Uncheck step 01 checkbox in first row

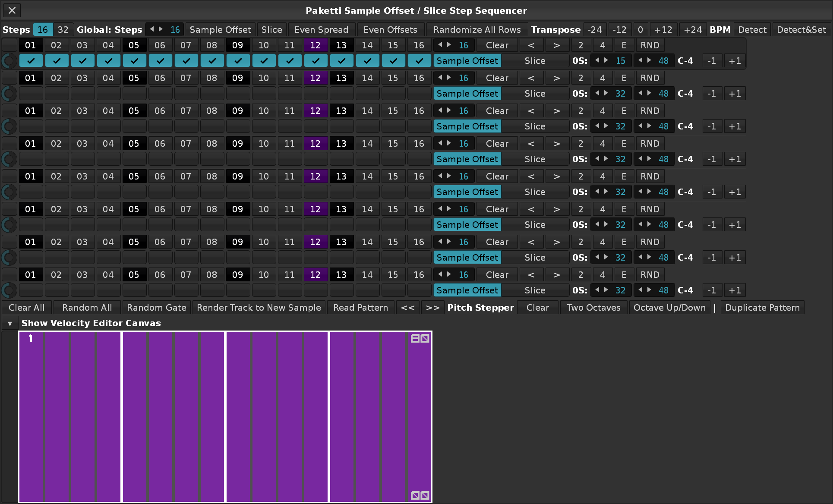(31, 61)
